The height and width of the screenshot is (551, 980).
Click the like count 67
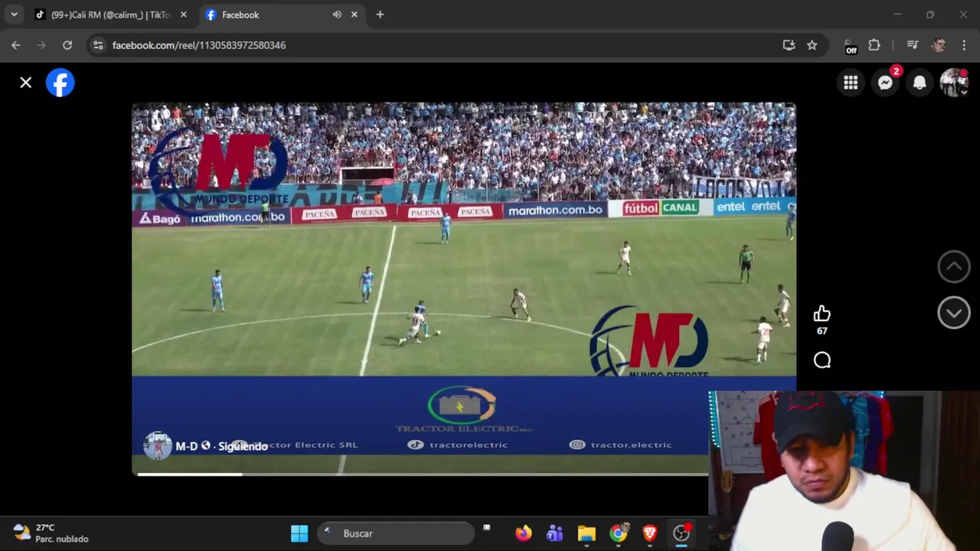pyautogui.click(x=822, y=331)
